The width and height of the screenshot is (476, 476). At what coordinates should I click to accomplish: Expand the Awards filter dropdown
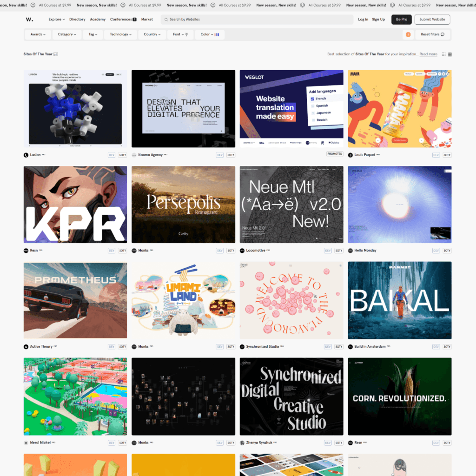tap(38, 34)
